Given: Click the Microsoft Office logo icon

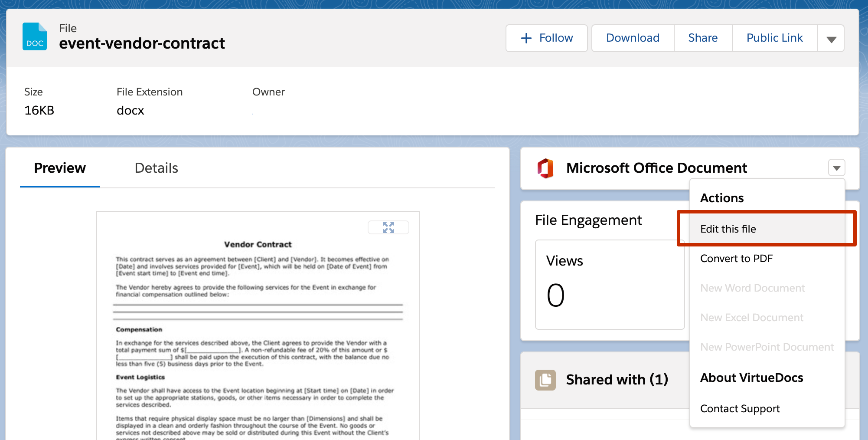Looking at the screenshot, I should tap(546, 168).
